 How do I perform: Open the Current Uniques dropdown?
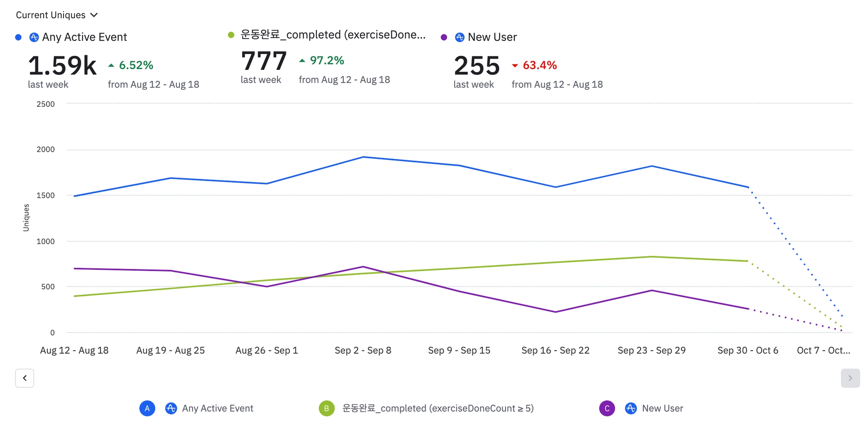coord(57,15)
